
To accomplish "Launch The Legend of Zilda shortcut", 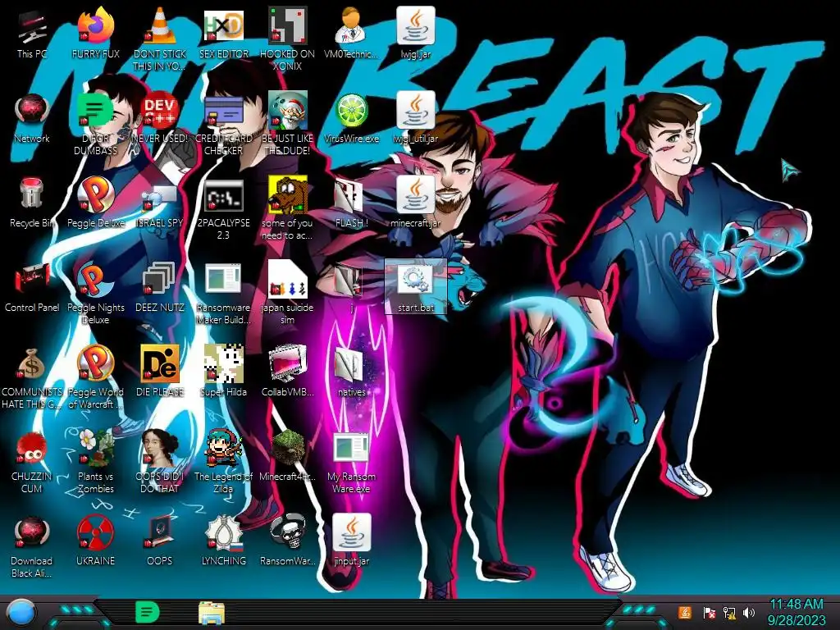I will coord(223,462).
